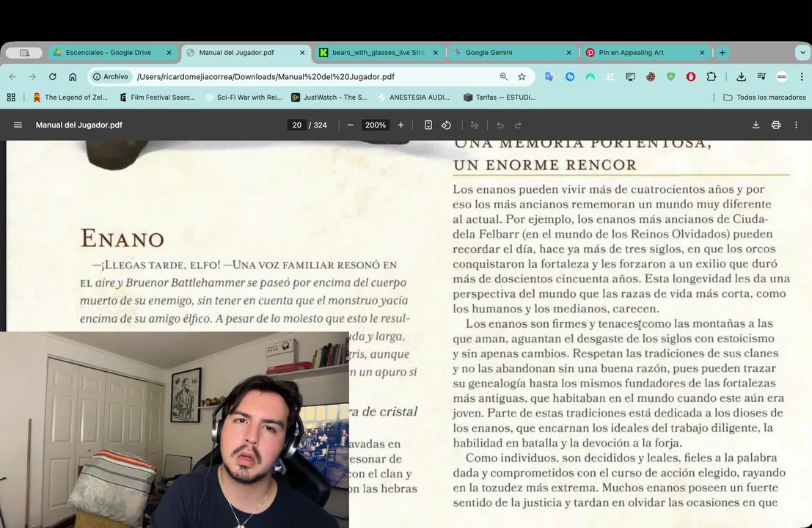Click Manual del Jugador.pdf title in toolbar

click(x=78, y=125)
